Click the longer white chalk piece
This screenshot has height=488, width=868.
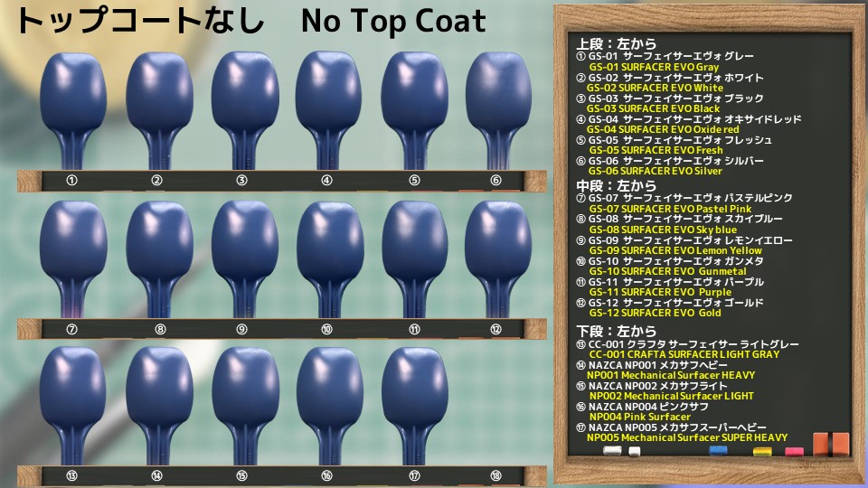pos(612,451)
